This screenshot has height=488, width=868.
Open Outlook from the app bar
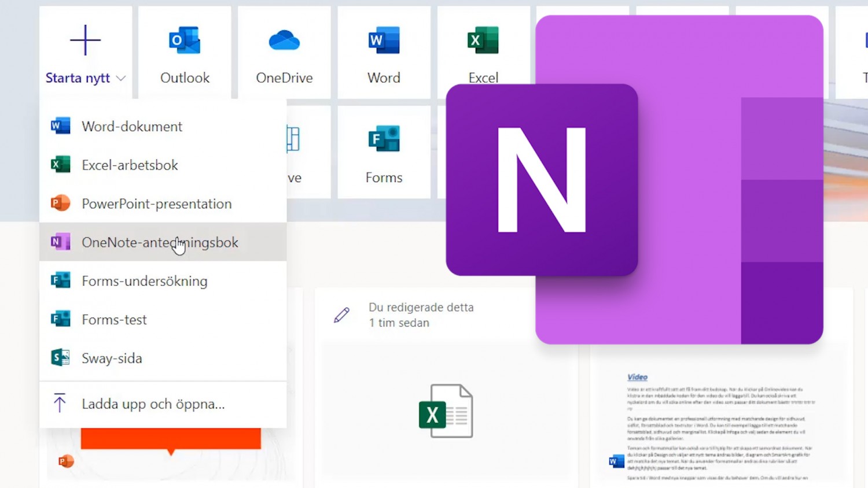tap(184, 52)
